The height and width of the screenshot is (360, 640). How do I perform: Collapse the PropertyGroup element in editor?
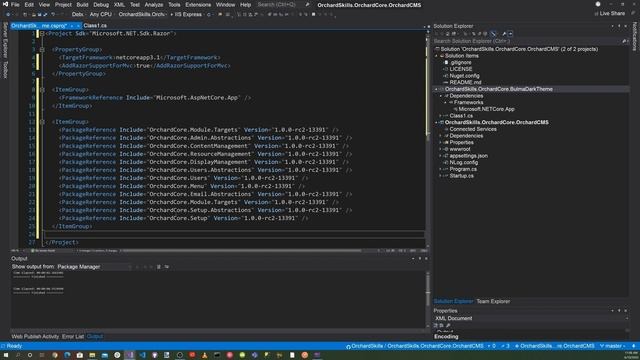point(42,49)
